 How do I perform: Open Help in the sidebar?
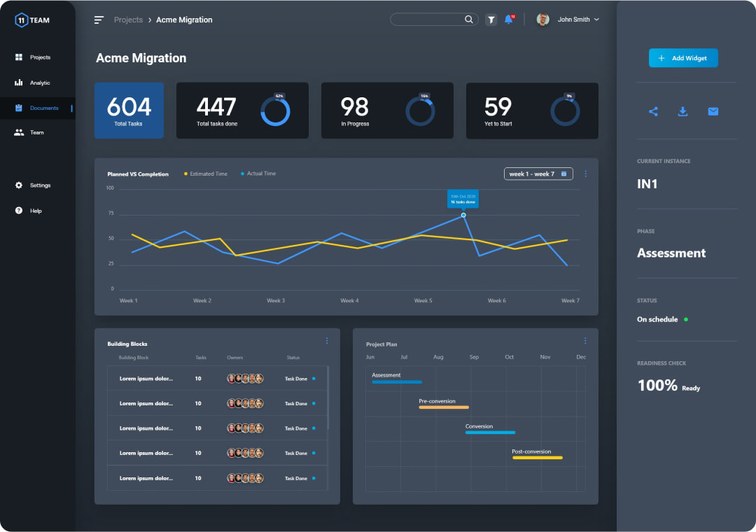pyautogui.click(x=35, y=211)
